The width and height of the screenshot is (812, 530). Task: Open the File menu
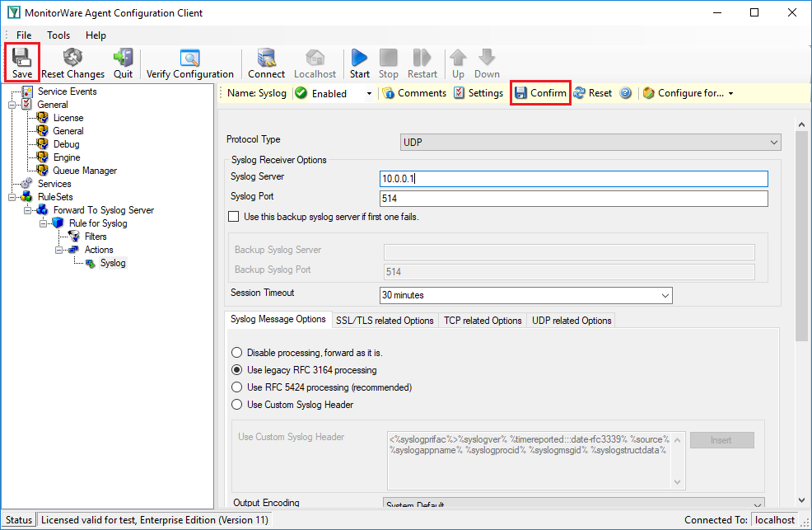point(24,35)
